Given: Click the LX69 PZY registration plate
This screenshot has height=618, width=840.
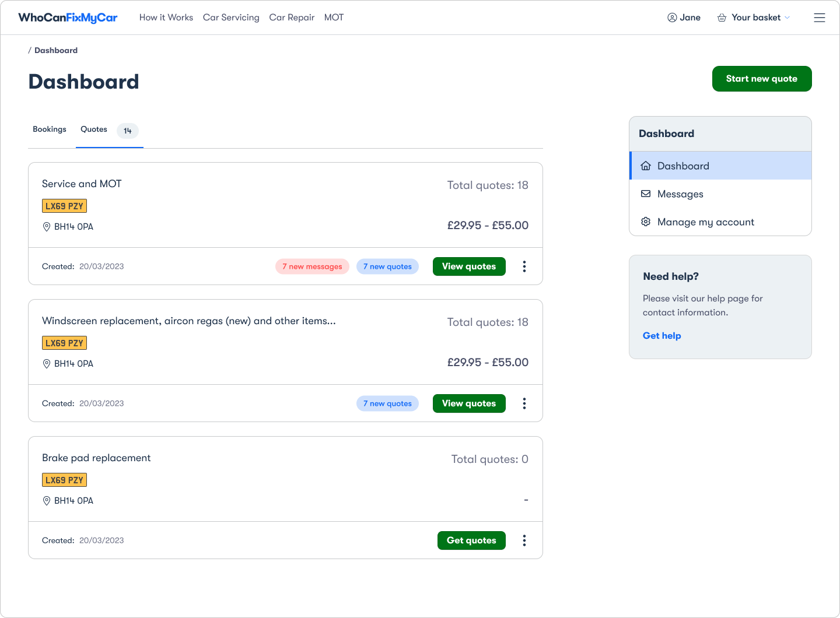Looking at the screenshot, I should tap(64, 205).
